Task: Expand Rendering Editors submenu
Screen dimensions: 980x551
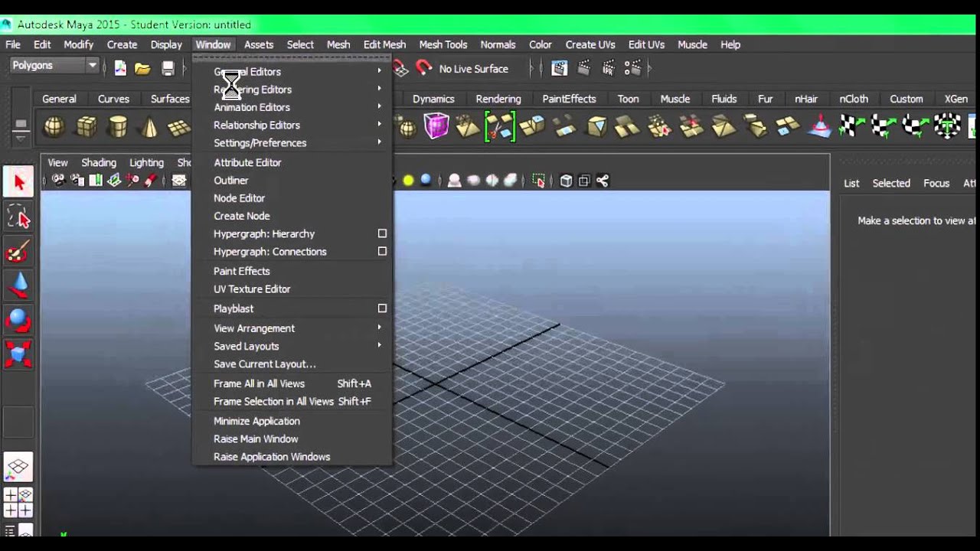Action: (292, 90)
